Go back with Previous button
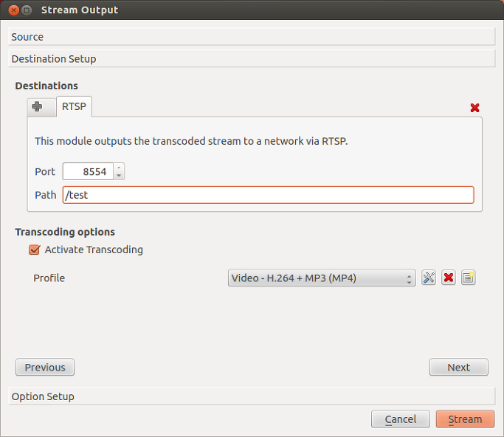This screenshot has width=504, height=437. 45,367
